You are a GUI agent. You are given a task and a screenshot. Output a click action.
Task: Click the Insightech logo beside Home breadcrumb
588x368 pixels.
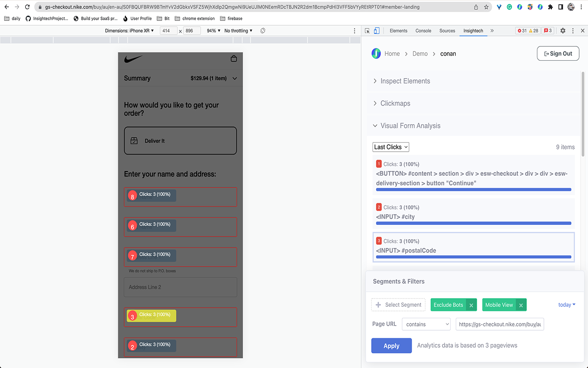click(376, 53)
